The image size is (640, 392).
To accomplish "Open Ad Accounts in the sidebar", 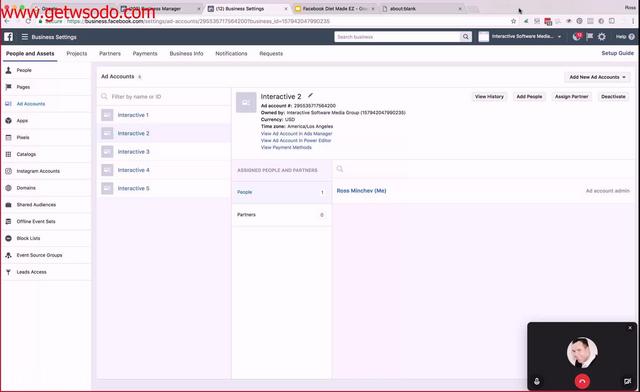I will click(31, 104).
